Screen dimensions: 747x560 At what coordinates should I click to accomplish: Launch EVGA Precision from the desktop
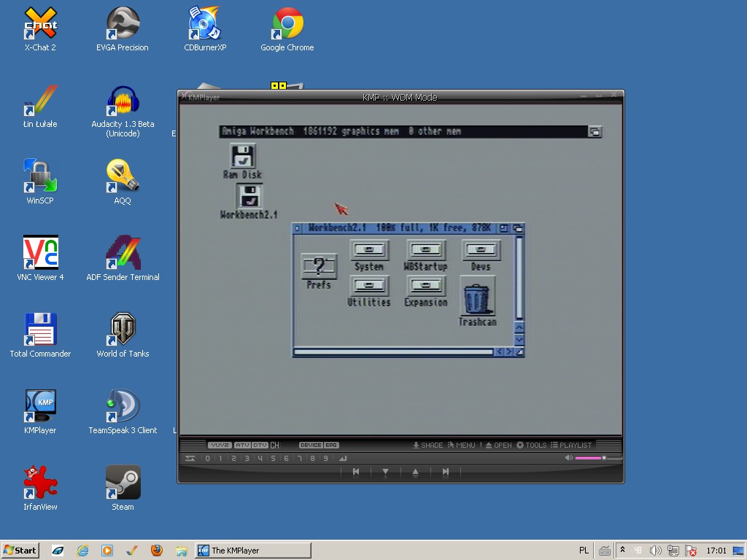point(123,29)
